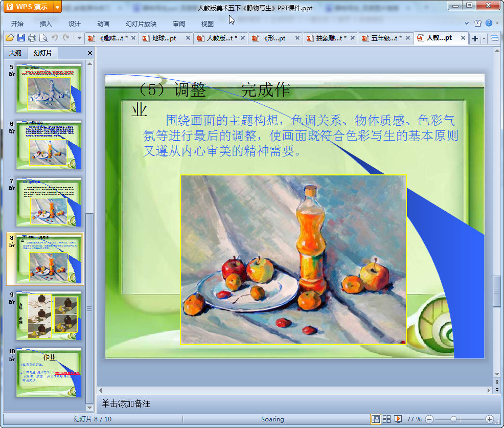Click the WPS 演示 logo button
This screenshot has height=428, width=504.
click(29, 7)
